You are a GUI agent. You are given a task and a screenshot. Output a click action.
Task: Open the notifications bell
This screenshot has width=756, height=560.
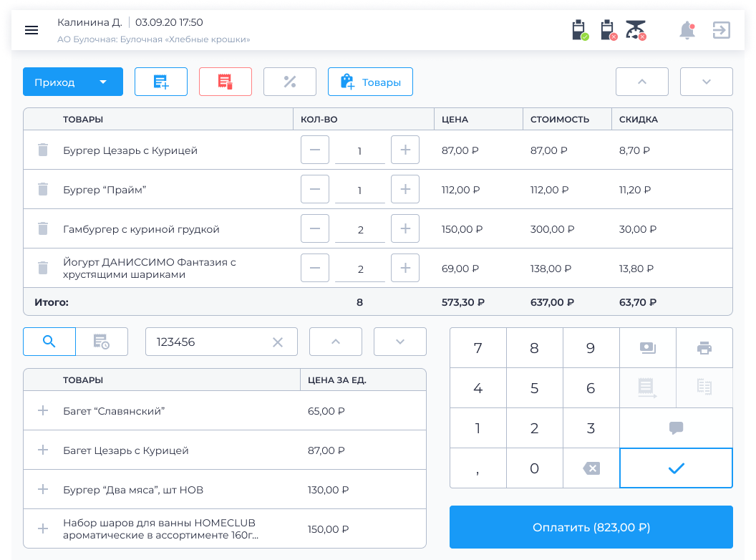click(x=687, y=30)
